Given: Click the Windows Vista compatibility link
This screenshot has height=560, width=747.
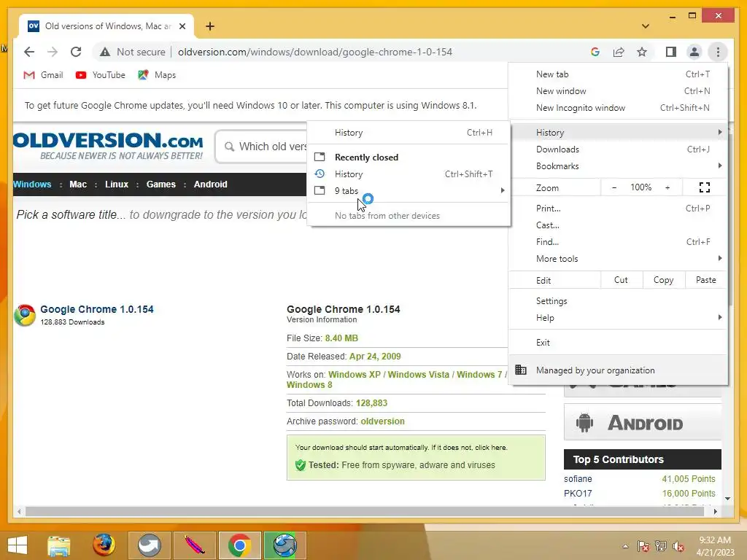Looking at the screenshot, I should pyautogui.click(x=418, y=374).
